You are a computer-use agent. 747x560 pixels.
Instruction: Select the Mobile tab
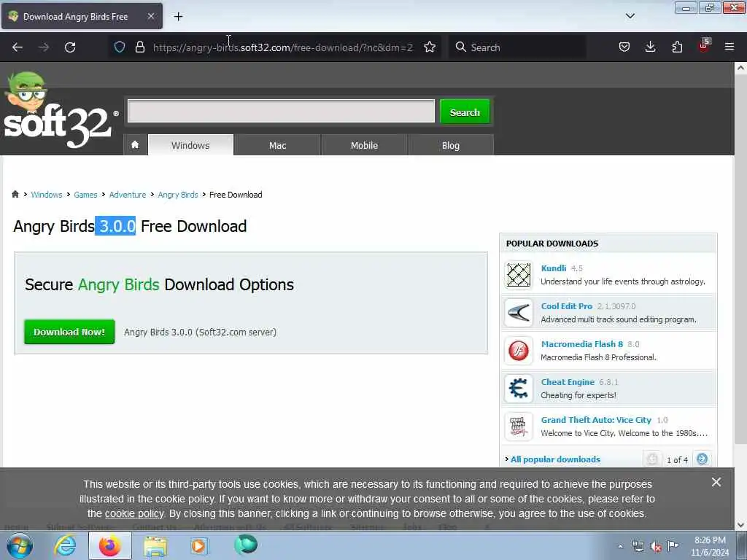365,145
